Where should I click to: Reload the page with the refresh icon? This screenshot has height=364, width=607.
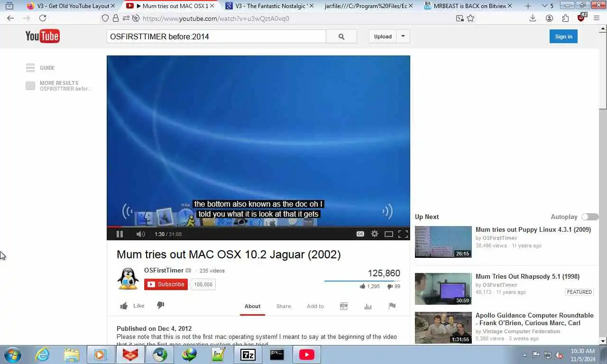point(43,18)
